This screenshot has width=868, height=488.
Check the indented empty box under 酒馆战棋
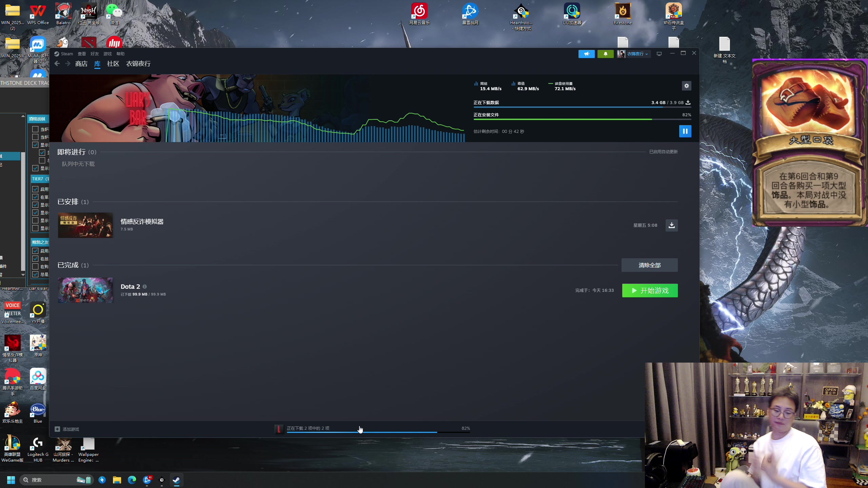[42, 160]
